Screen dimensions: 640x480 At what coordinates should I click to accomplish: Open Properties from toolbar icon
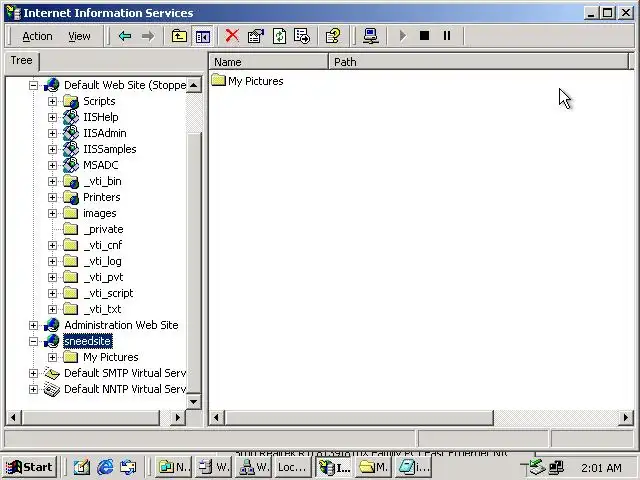(x=256, y=36)
